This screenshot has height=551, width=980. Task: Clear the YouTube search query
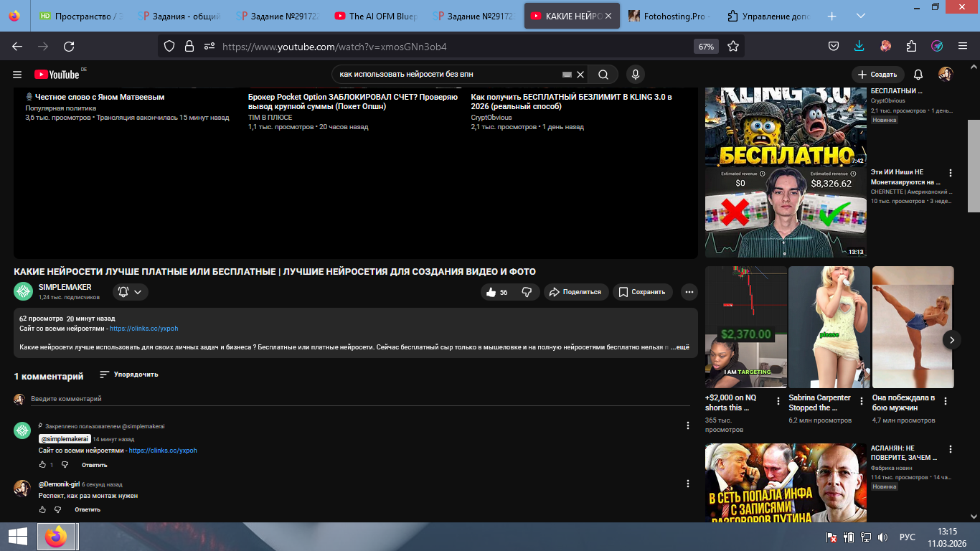(x=581, y=75)
